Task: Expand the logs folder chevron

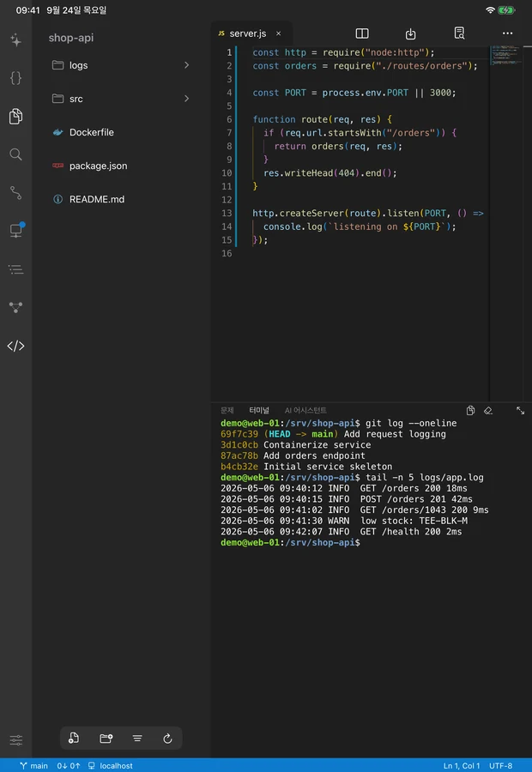Action: point(186,65)
